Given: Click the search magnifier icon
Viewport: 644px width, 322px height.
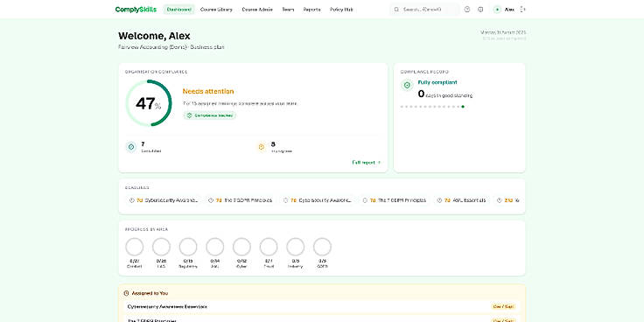Looking at the screenshot, I should pos(396,10).
